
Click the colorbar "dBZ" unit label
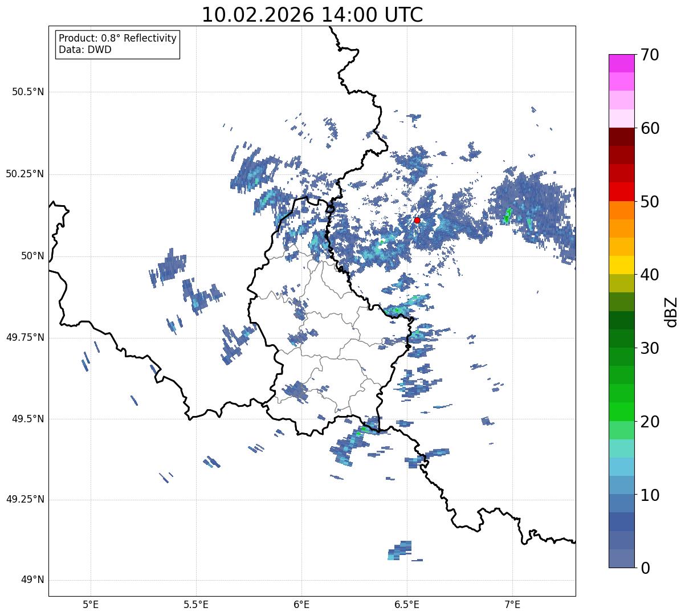[x=671, y=311]
